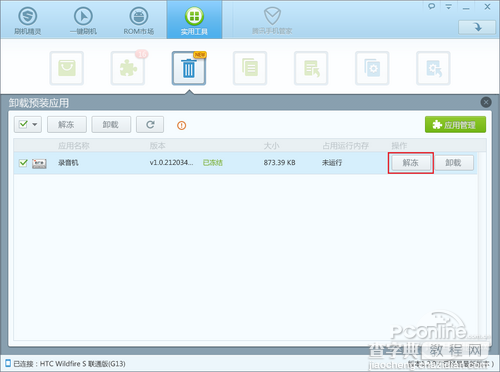Click the 占用运行内存 column header
The image size is (500, 372).
(x=345, y=146)
